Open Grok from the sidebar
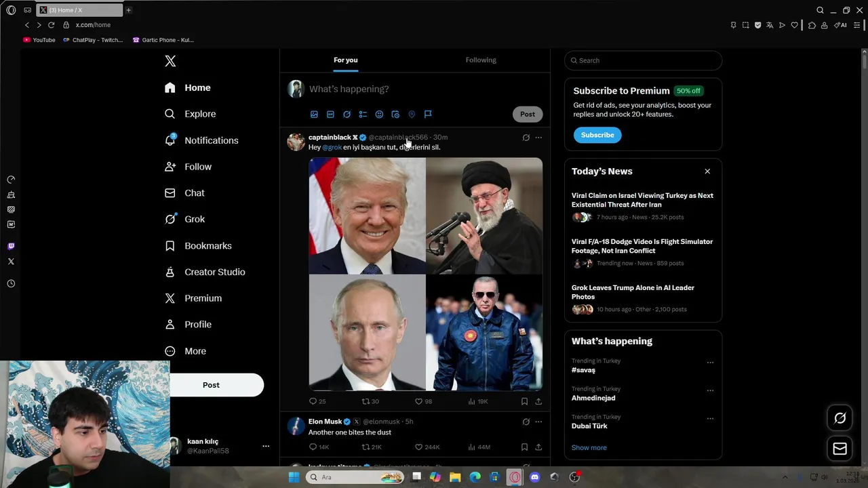This screenshot has height=488, width=868. (x=184, y=219)
